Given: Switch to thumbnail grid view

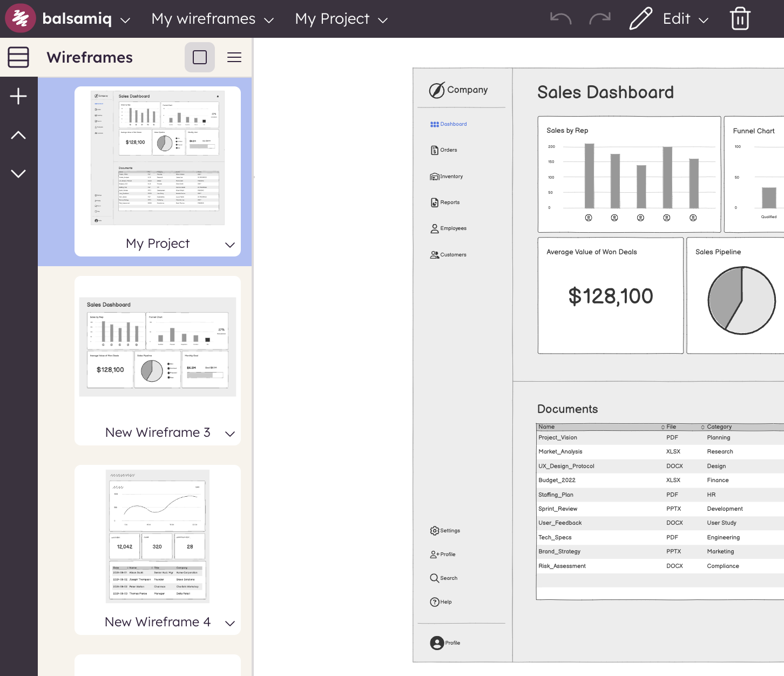Looking at the screenshot, I should tap(200, 57).
